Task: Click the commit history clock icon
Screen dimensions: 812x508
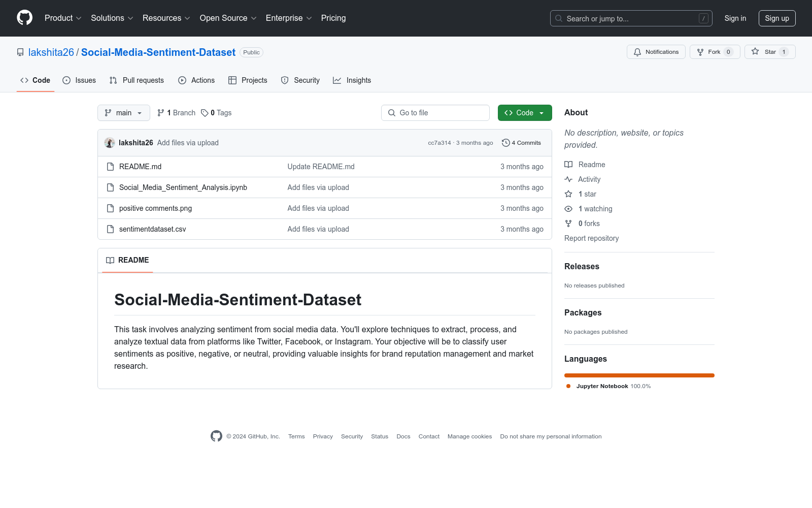Action: coord(505,143)
